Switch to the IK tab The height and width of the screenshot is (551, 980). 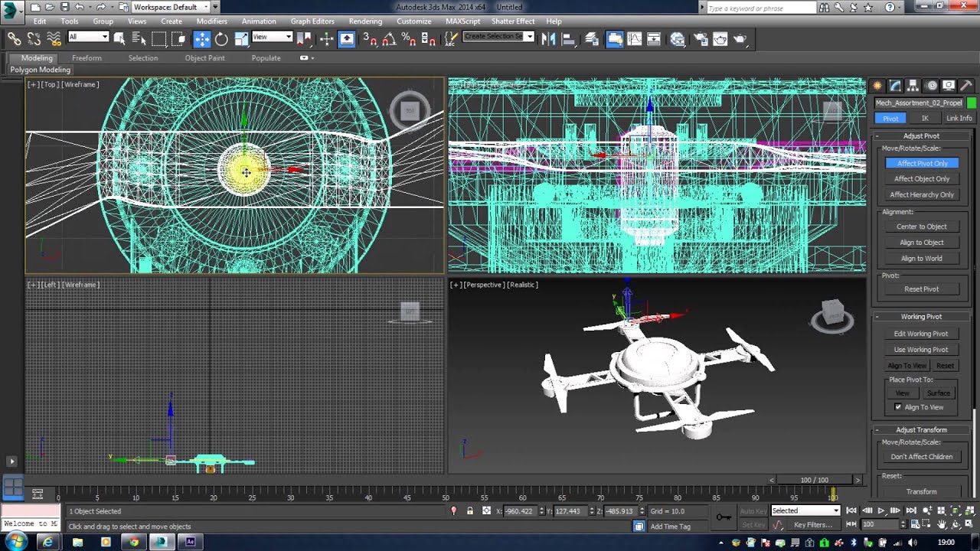[x=925, y=119]
